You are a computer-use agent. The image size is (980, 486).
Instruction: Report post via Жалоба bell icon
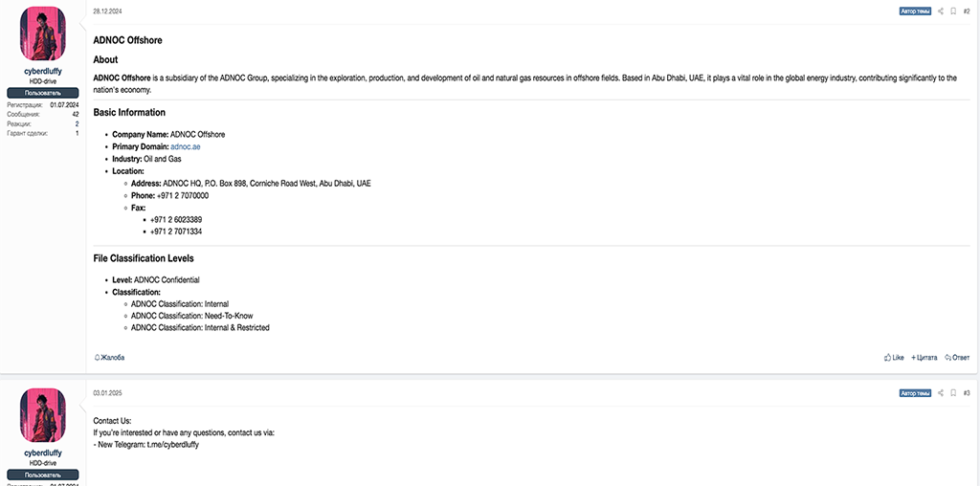coord(109,357)
